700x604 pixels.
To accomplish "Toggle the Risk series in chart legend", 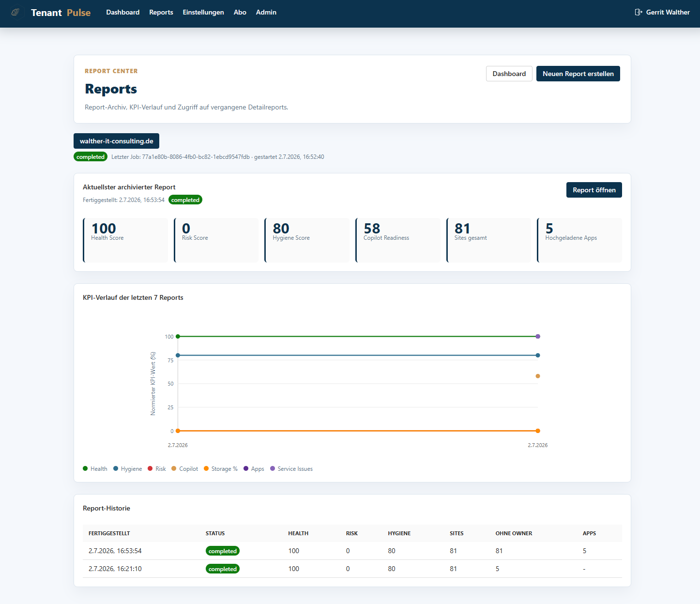I will pos(157,469).
